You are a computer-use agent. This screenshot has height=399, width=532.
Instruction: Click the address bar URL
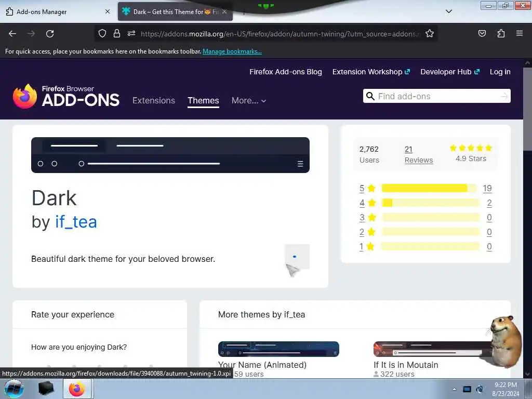tap(280, 34)
